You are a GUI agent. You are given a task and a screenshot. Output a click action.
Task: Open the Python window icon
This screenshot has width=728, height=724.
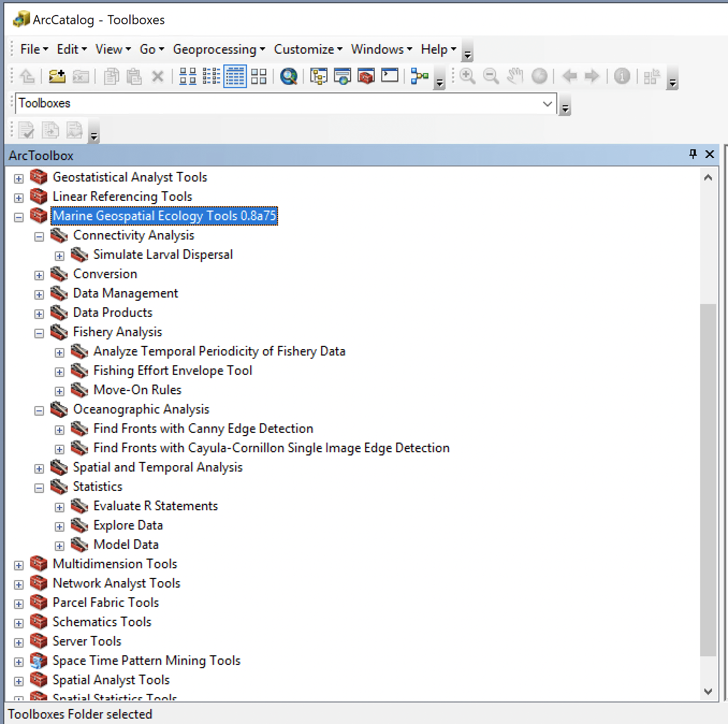390,76
